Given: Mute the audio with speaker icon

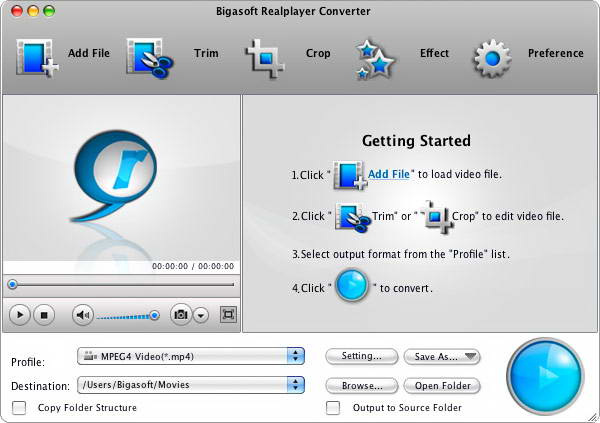Looking at the screenshot, I should (x=83, y=315).
